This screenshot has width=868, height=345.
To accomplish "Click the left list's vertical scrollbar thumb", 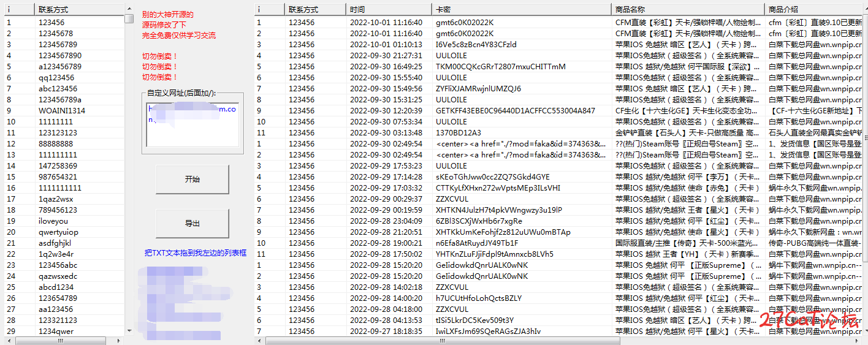I will click(x=129, y=18).
